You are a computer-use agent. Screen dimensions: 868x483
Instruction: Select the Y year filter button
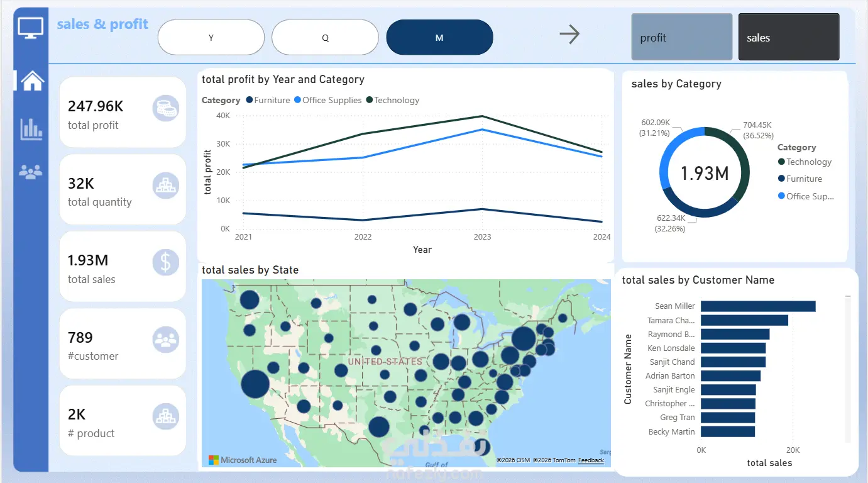[211, 38]
